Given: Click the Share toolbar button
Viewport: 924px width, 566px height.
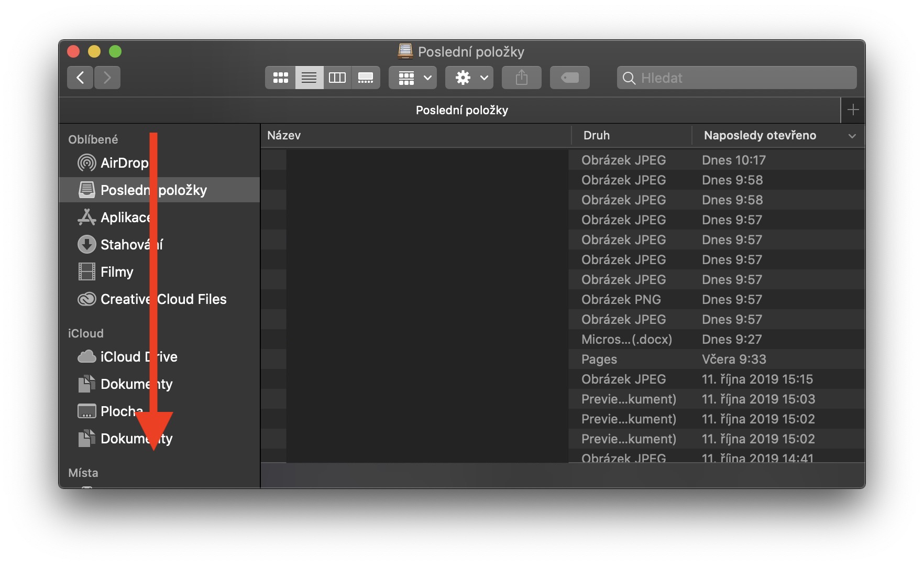Looking at the screenshot, I should [522, 78].
